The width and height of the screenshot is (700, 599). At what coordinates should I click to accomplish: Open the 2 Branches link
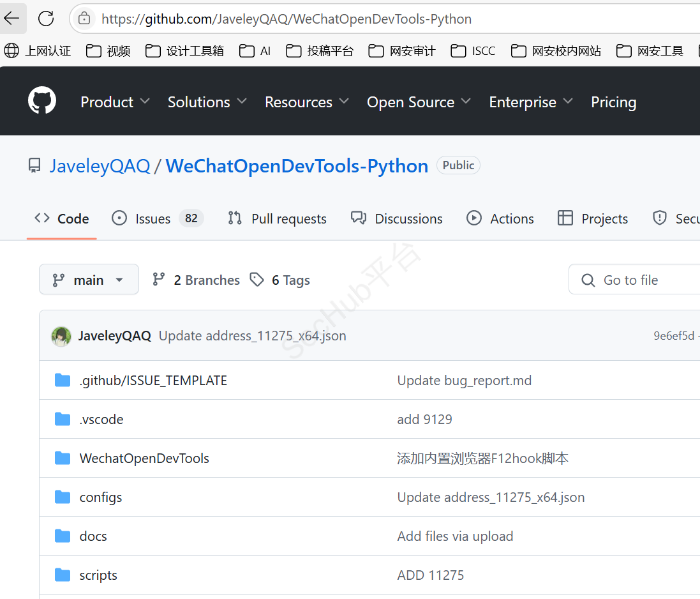coord(196,280)
